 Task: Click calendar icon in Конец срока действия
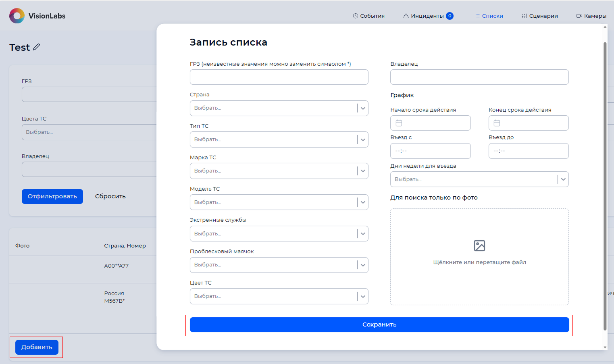coord(497,123)
